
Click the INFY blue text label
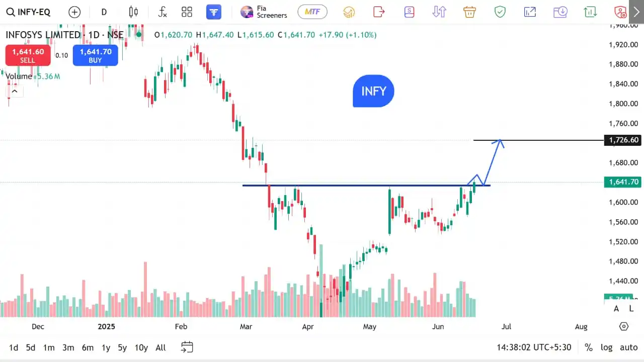point(373,91)
